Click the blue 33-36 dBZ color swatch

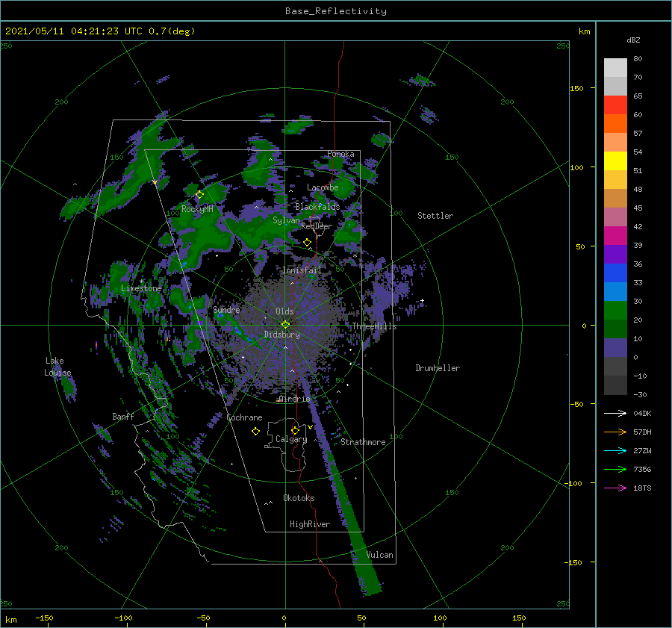615,273
